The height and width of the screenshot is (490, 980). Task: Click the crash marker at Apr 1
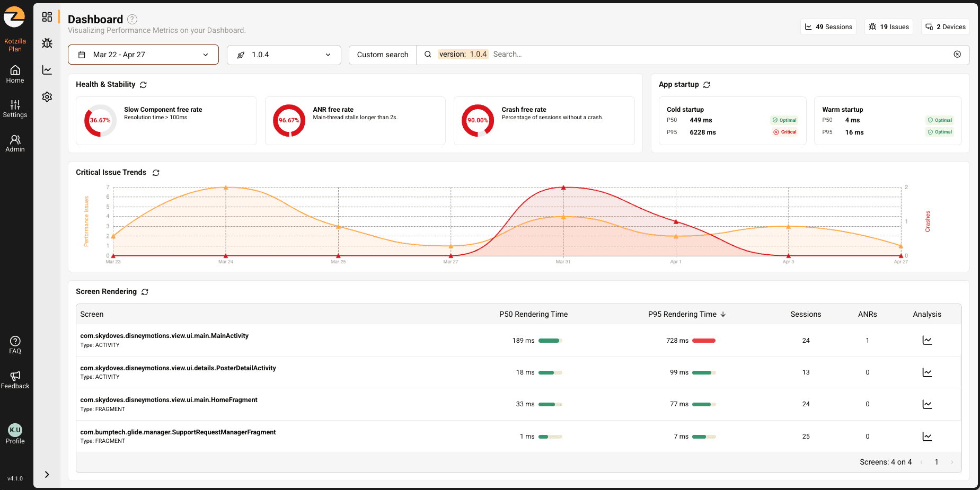(x=676, y=221)
